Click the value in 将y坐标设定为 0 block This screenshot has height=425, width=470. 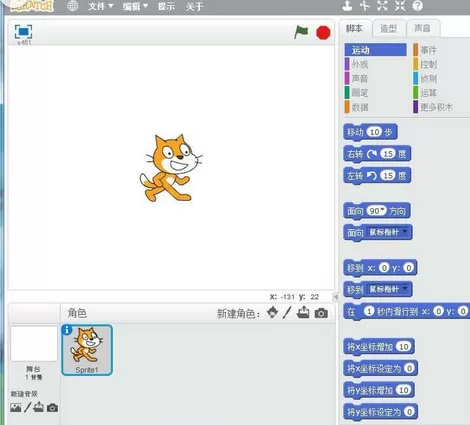click(x=409, y=412)
